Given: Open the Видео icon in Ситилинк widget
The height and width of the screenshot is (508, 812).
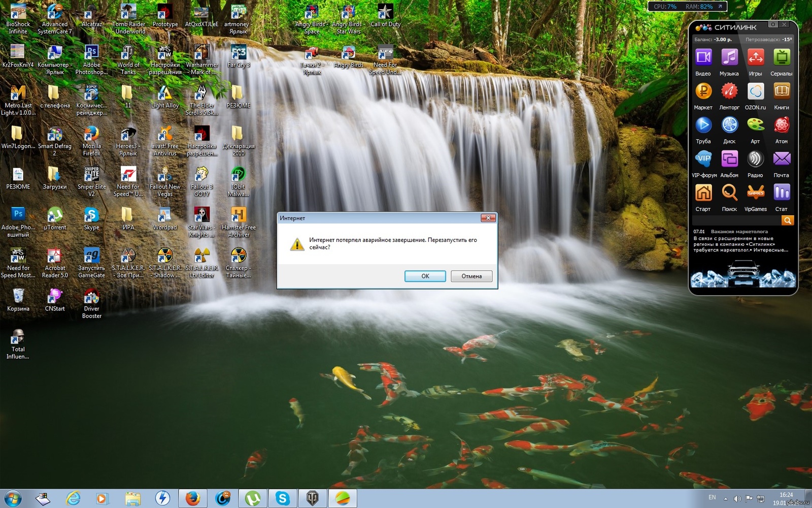Looking at the screenshot, I should [703, 57].
